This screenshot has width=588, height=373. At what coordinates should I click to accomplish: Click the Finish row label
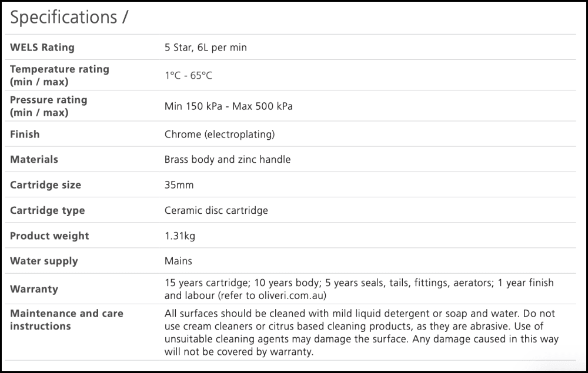25,135
